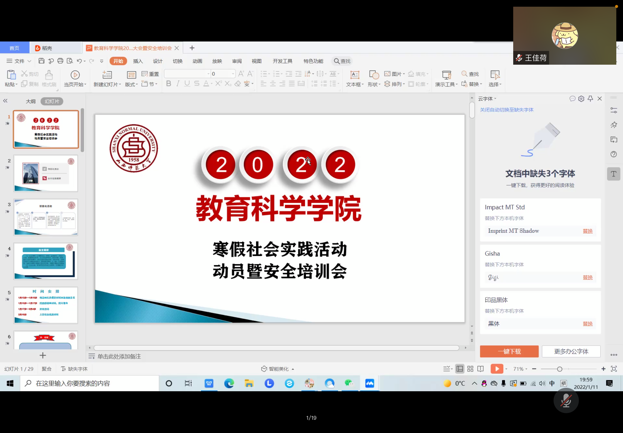
Task: Pin the 云字体 side panel
Action: coord(590,99)
